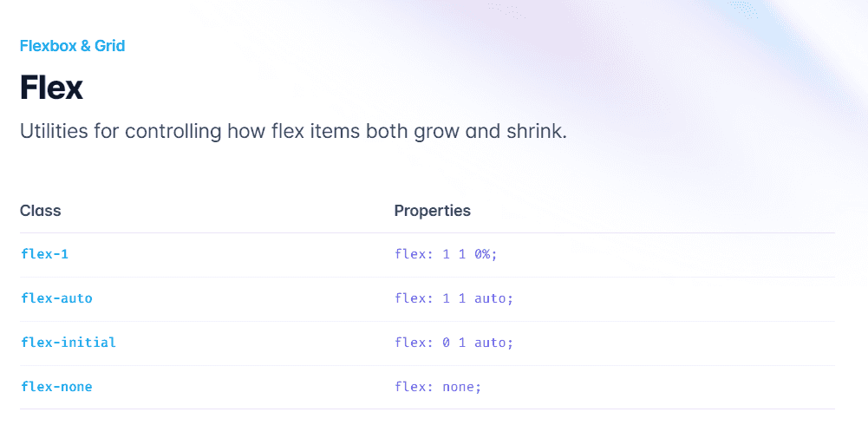This screenshot has width=868, height=425.
Task: Click the Properties column header
Action: 432,210
